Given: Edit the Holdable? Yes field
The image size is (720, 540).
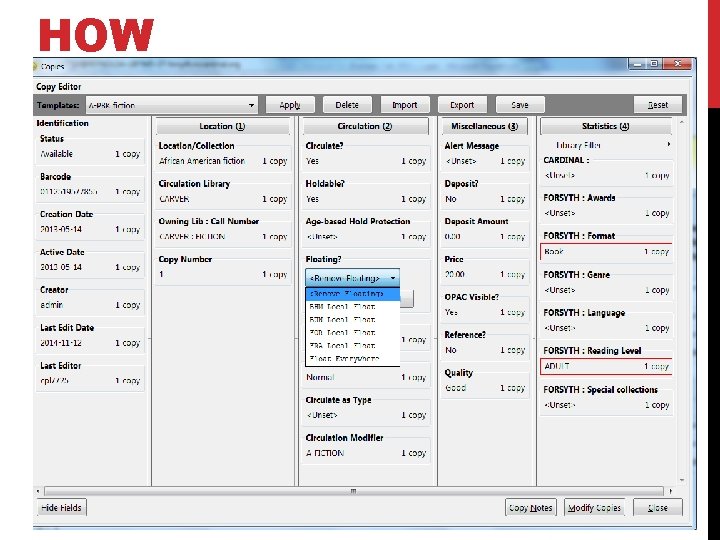Looking at the screenshot, I should click(x=366, y=199).
